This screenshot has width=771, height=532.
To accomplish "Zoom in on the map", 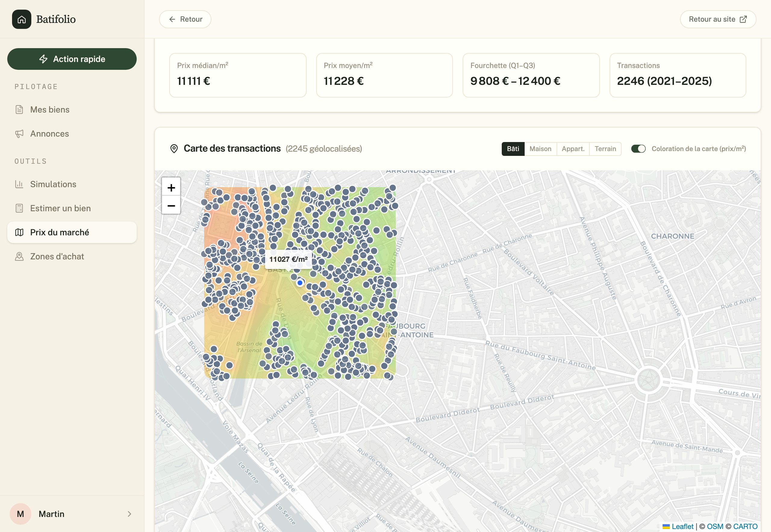I will pyautogui.click(x=171, y=188).
